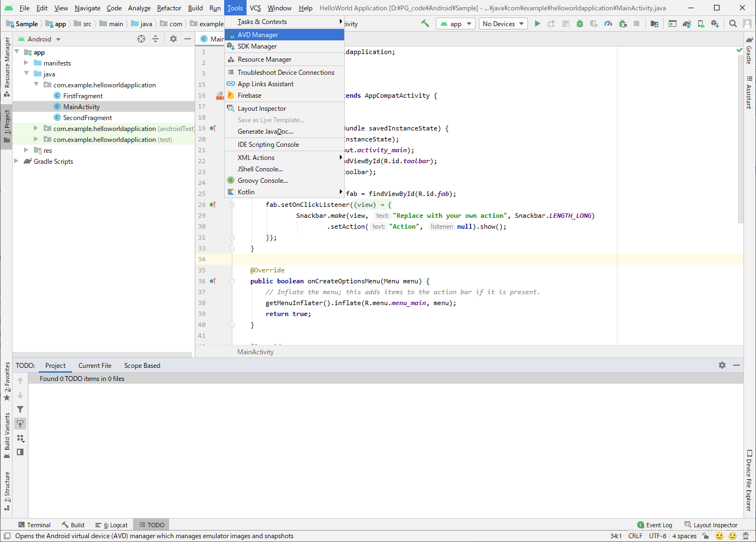Click Sync Project with Gradle Files icon
This screenshot has height=542, width=756.
(687, 23)
